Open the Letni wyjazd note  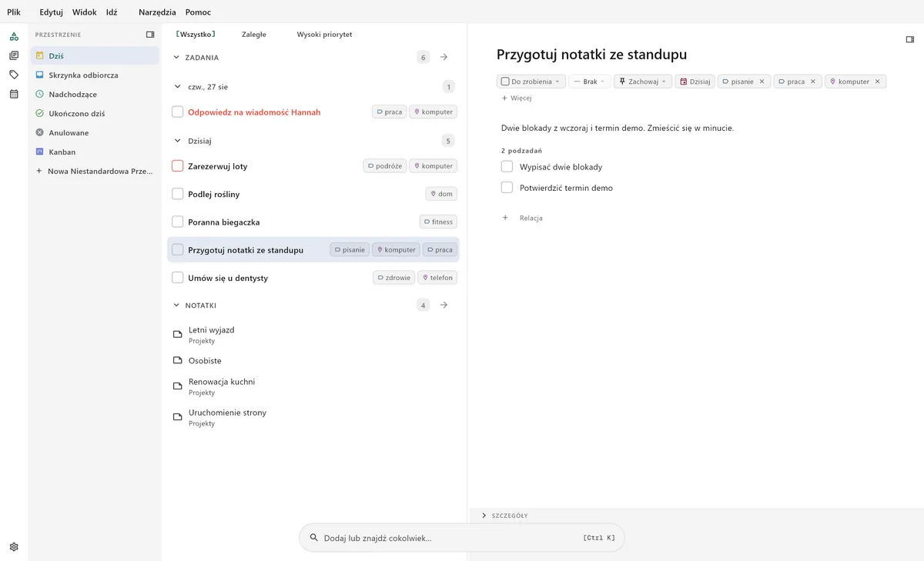click(313, 335)
